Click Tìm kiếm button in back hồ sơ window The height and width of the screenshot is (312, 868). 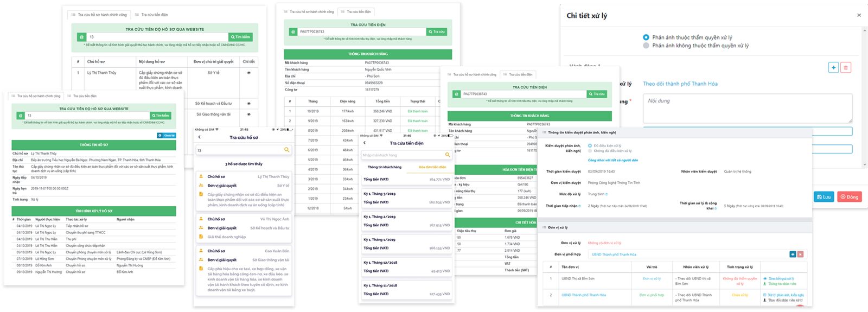pyautogui.click(x=240, y=37)
